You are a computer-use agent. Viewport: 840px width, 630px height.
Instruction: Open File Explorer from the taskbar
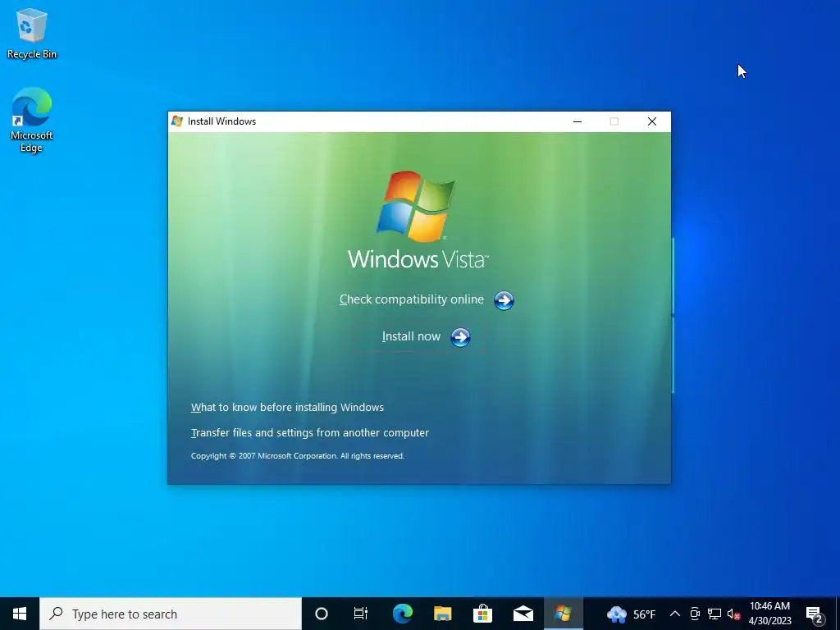442,614
